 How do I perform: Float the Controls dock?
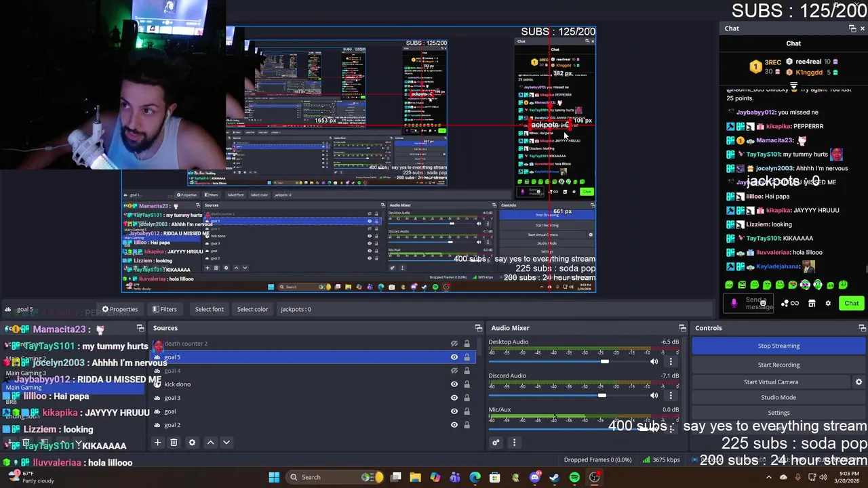pos(862,328)
